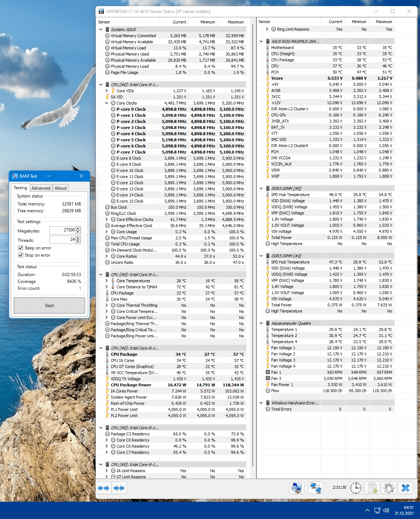Expand the Ring Limit Reasons row
The width and height of the screenshot is (420, 519).
click(267, 29)
